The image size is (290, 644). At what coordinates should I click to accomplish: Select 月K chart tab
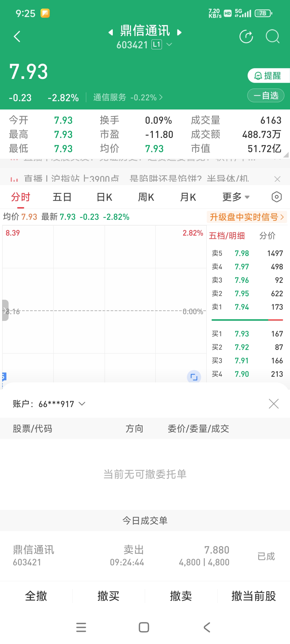188,197
